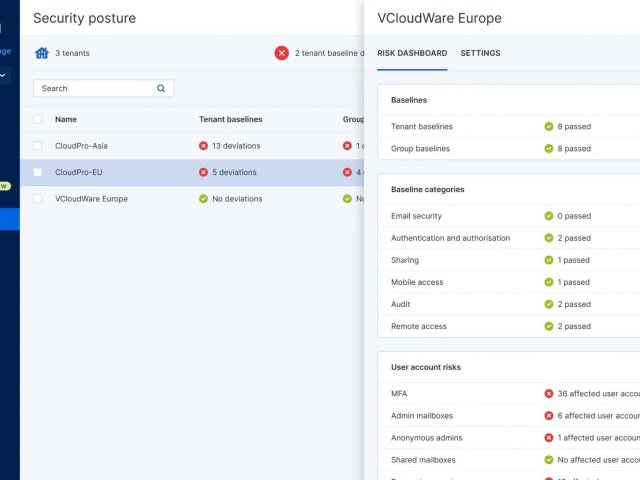Click the '2 tenant baseline' summary text
640x480 pixels.
click(x=329, y=53)
